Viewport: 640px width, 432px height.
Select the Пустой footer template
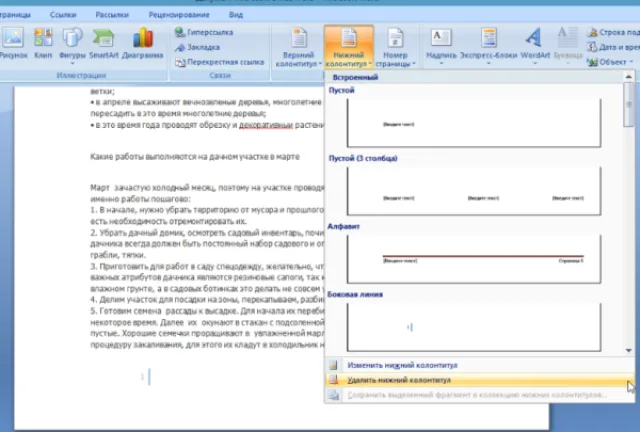tap(474, 123)
